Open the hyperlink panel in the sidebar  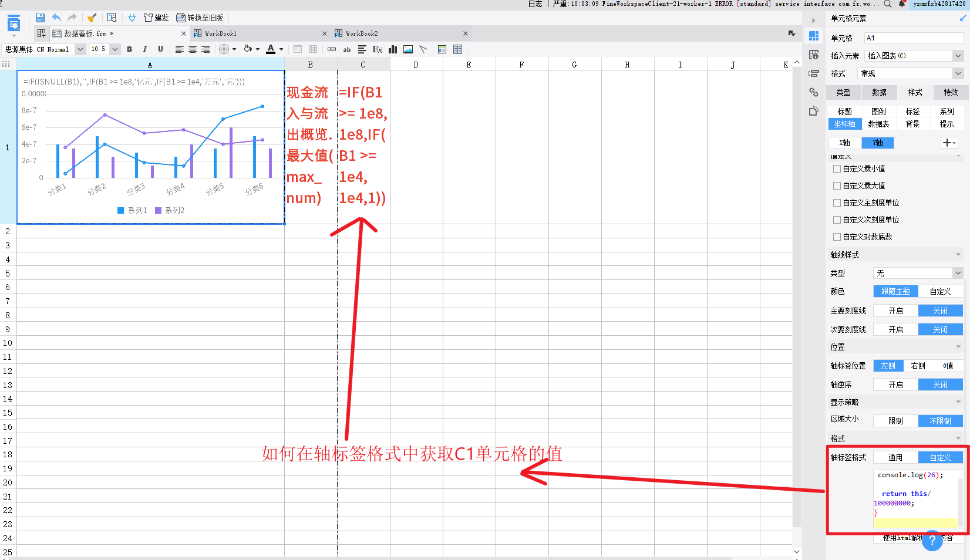(814, 92)
